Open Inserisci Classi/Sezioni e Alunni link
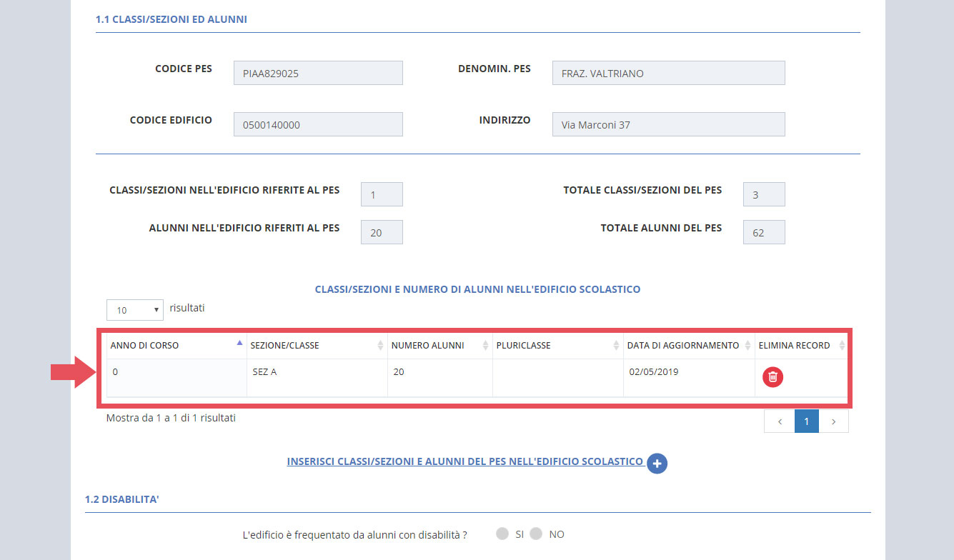954x560 pixels. 464,461
